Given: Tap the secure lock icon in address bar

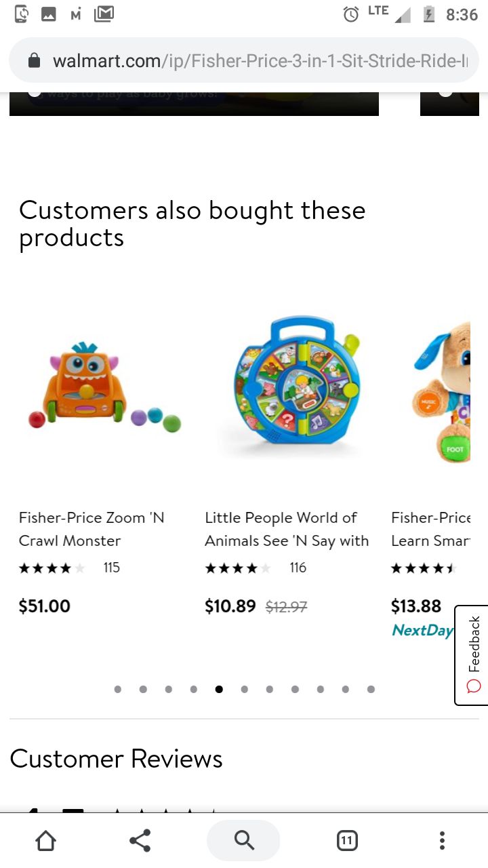Looking at the screenshot, I should tap(35, 61).
